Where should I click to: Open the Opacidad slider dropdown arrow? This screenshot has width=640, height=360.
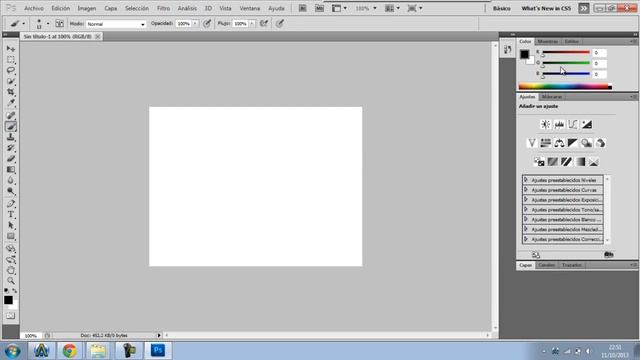pyautogui.click(x=195, y=24)
